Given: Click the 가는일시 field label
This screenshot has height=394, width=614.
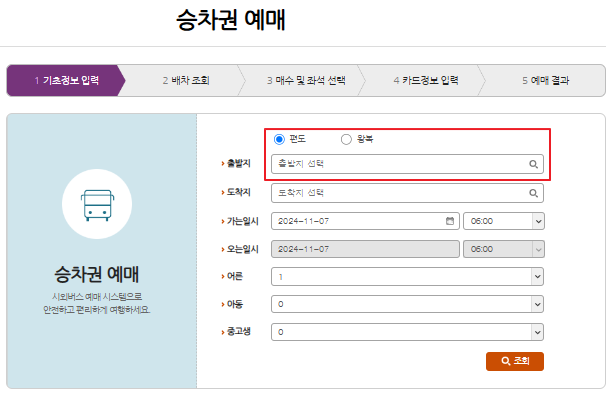Looking at the screenshot, I should coord(242,221).
